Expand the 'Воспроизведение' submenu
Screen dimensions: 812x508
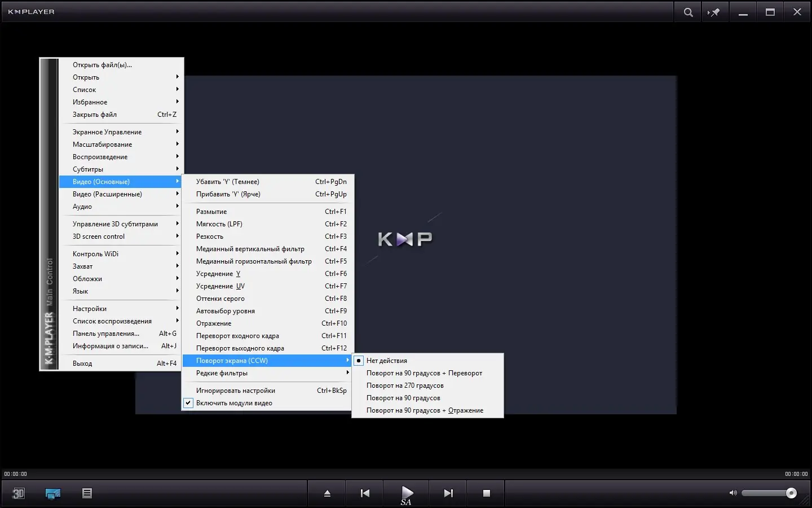coord(120,157)
